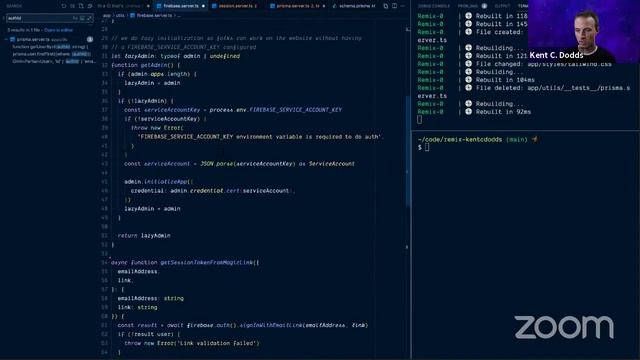Click the 'return lazyAdmin' code line
Screen dimensions: 640x360
pos(144,236)
